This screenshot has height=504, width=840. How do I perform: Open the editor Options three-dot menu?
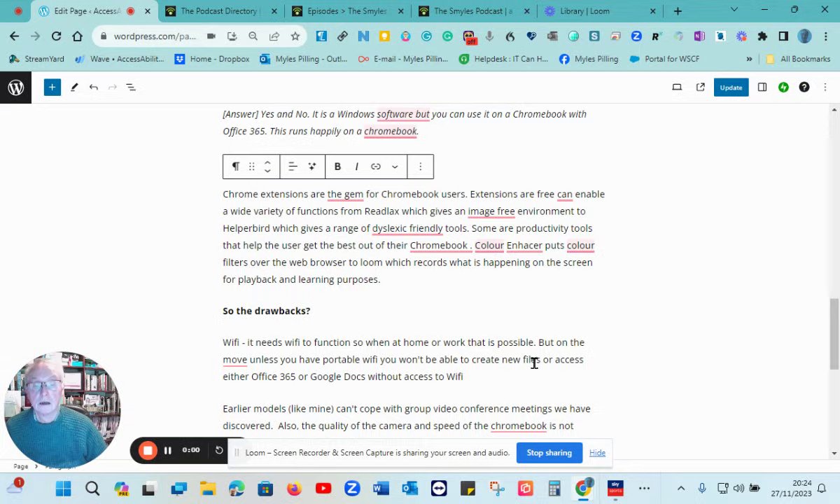tap(825, 87)
